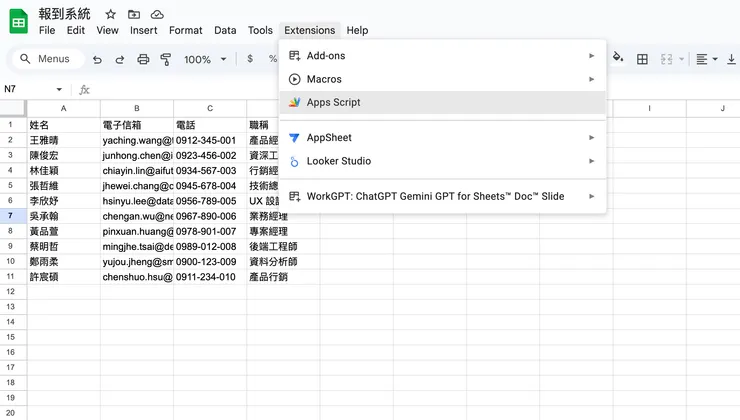Move document using the folder icon
Image resolution: width=740 pixels, height=420 pixels.
tap(134, 15)
